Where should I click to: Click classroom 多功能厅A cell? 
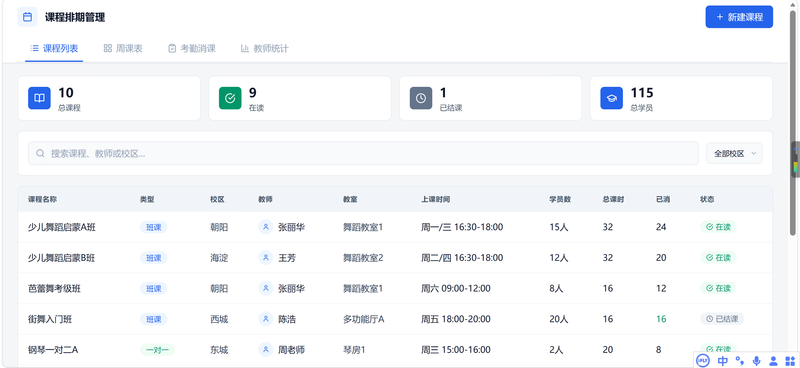(363, 319)
